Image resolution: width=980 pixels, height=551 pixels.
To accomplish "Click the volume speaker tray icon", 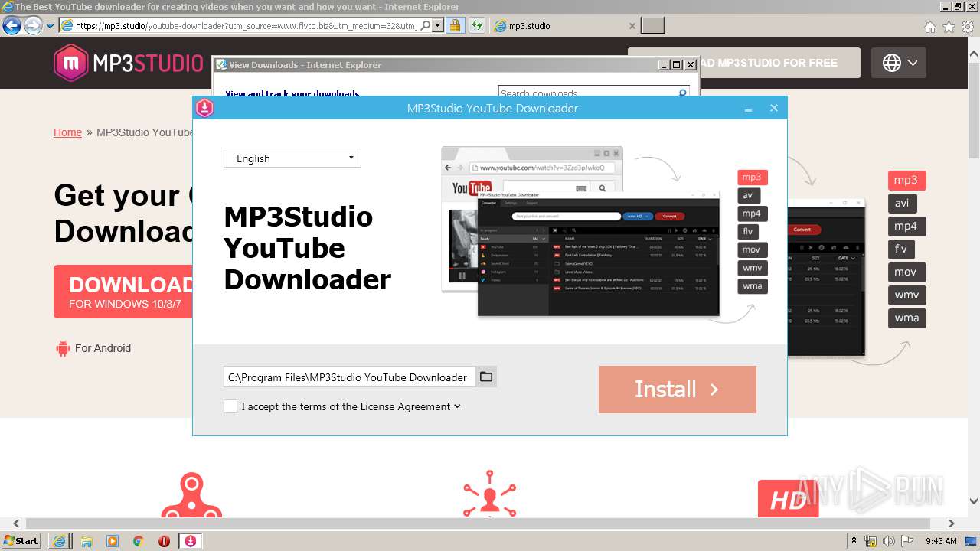I will point(888,541).
